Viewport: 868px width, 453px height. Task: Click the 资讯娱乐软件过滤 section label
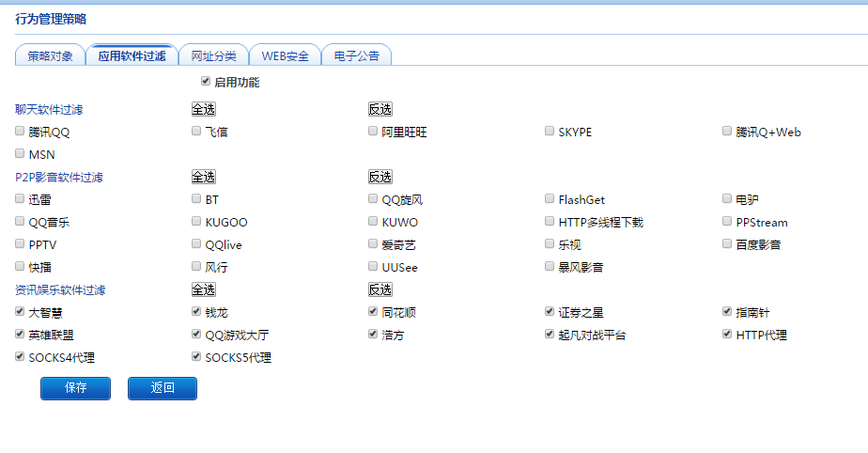pyautogui.click(x=60, y=290)
